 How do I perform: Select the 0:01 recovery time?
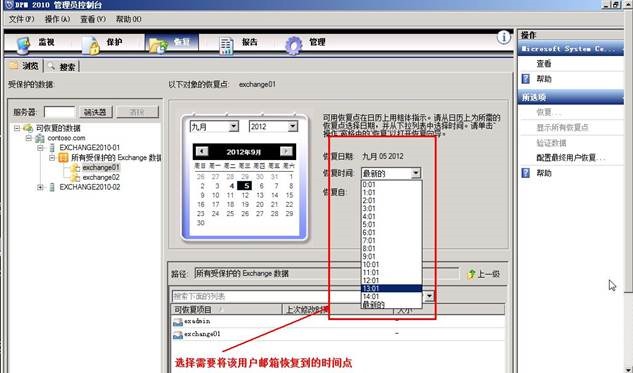coord(391,184)
